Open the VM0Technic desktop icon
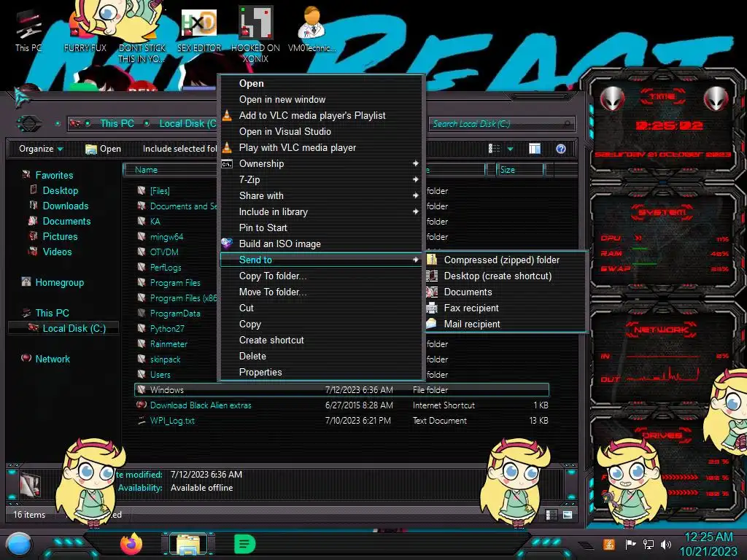Screen dimensions: 747x560 point(311,29)
